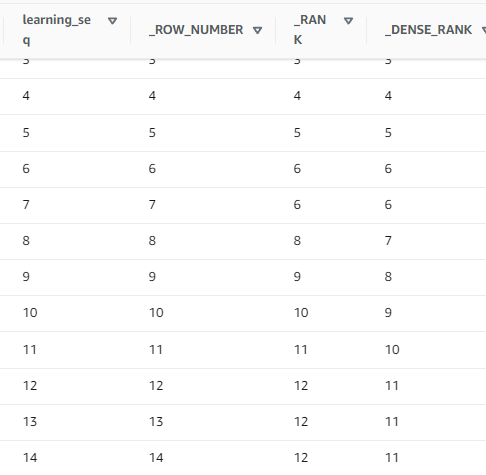The image size is (486, 475).
Task: Open the _RANK column sort arrow
Action: click(348, 21)
